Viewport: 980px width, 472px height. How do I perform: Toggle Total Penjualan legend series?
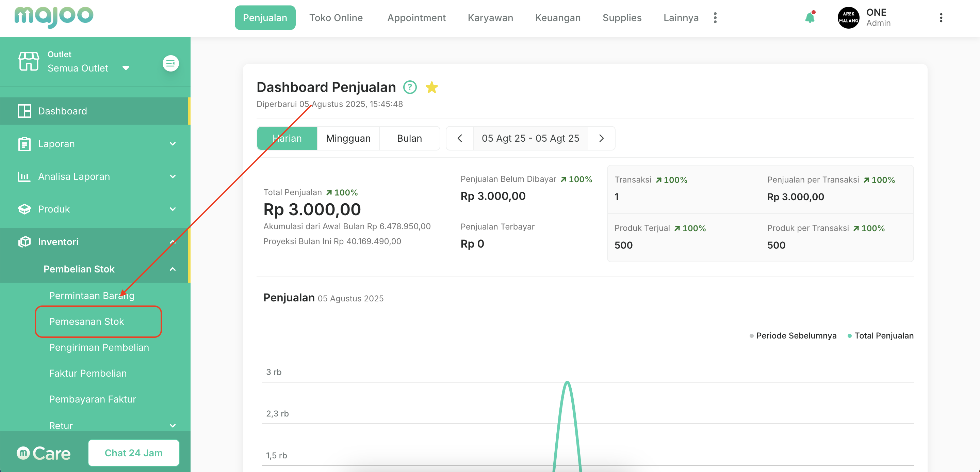pyautogui.click(x=880, y=336)
